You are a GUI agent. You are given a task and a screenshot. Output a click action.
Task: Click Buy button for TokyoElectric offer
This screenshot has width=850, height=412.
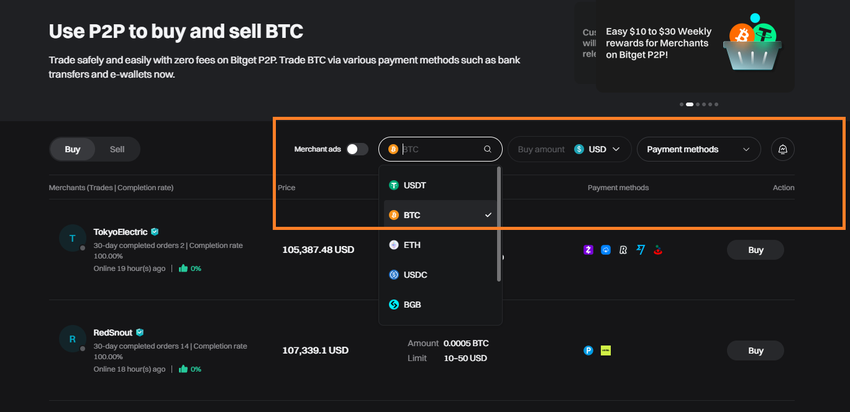pyautogui.click(x=756, y=250)
